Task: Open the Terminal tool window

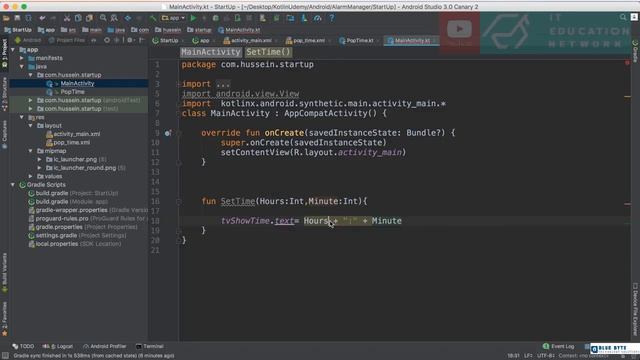Action: 150,346
